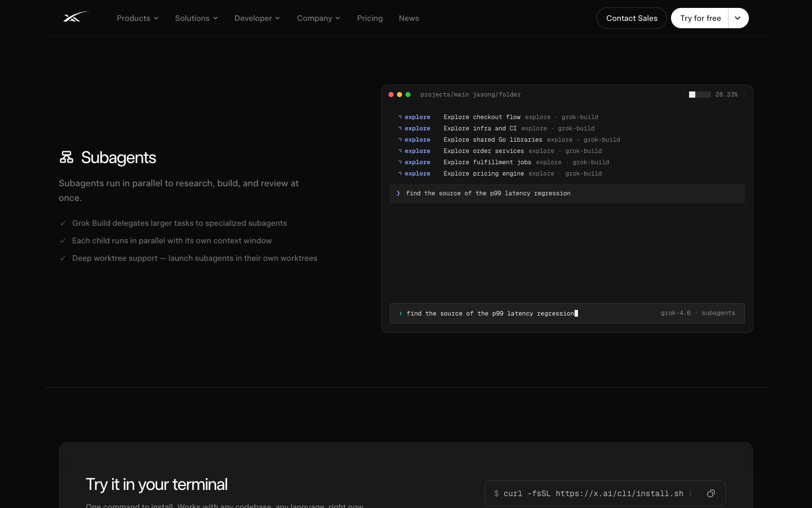The width and height of the screenshot is (812, 508).
Task: Copy the curl install command
Action: point(711,493)
